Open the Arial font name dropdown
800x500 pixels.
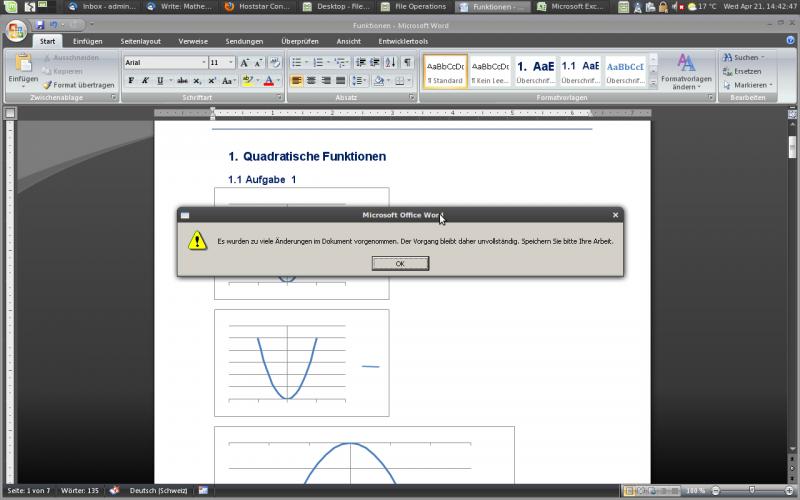pos(203,62)
